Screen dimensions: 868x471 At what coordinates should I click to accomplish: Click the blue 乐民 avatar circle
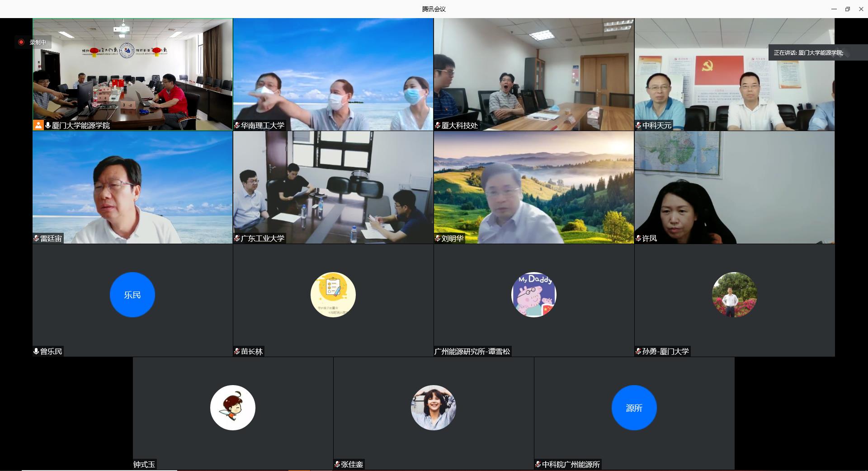click(132, 295)
